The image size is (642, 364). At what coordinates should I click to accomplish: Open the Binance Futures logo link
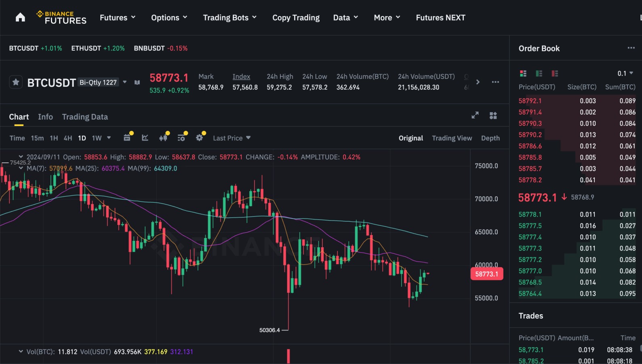coord(61,17)
